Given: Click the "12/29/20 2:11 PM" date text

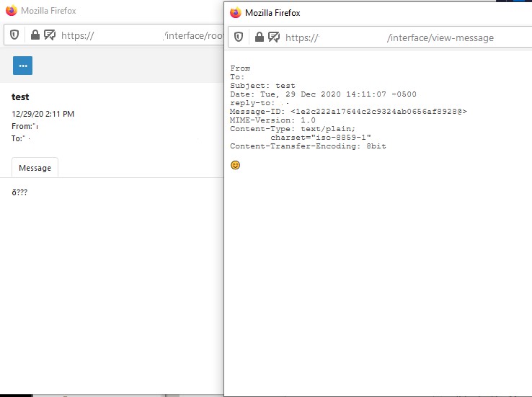Looking at the screenshot, I should tap(43, 114).
